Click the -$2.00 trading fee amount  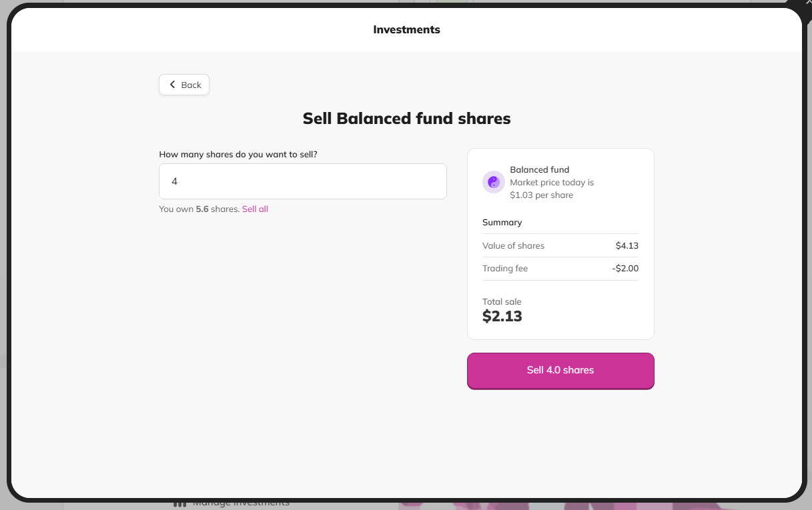coord(625,269)
